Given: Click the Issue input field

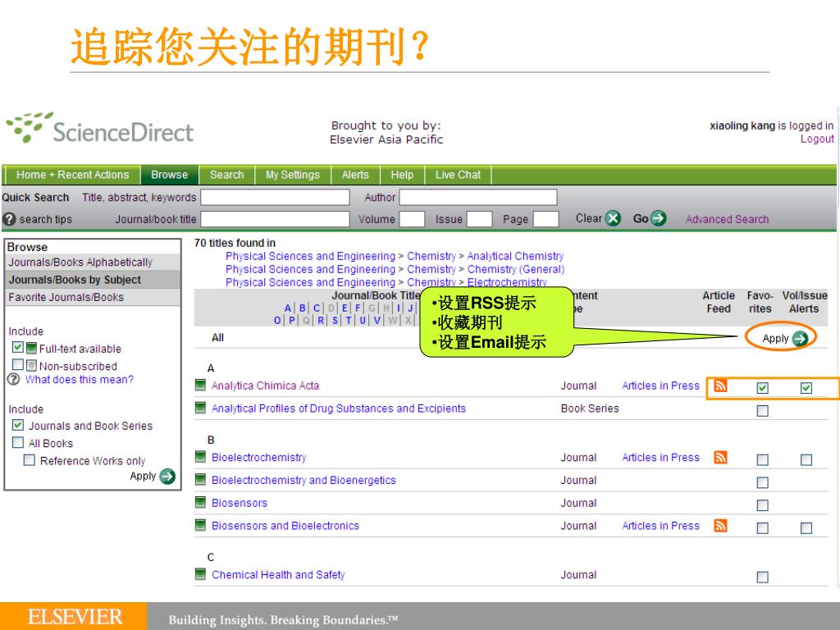Looking at the screenshot, I should pyautogui.click(x=479, y=218).
